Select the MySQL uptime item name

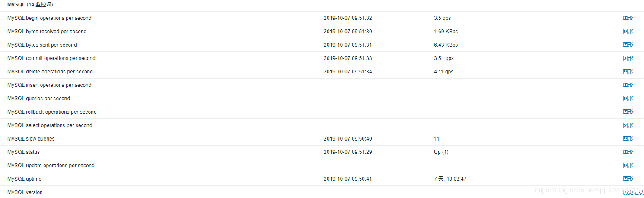pos(24,179)
